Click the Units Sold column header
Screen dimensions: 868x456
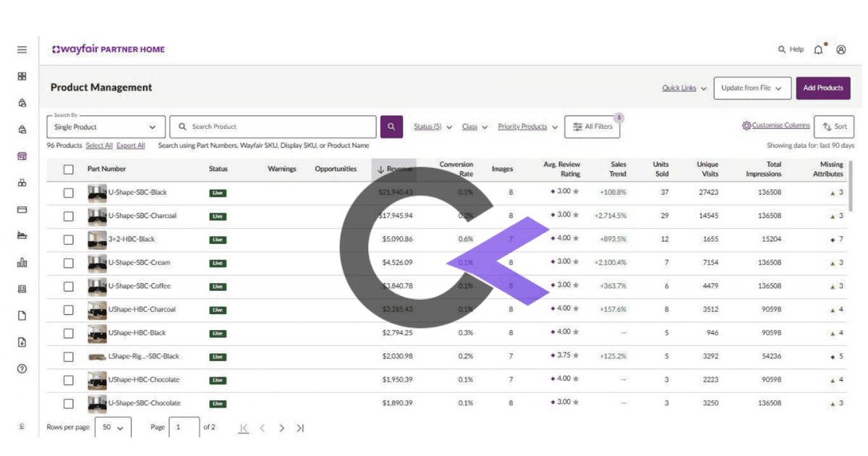(x=661, y=169)
